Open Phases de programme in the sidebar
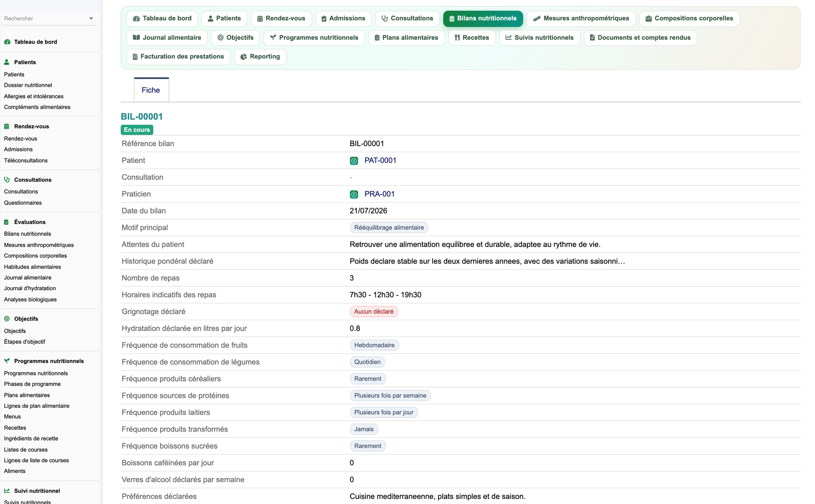 (x=33, y=384)
